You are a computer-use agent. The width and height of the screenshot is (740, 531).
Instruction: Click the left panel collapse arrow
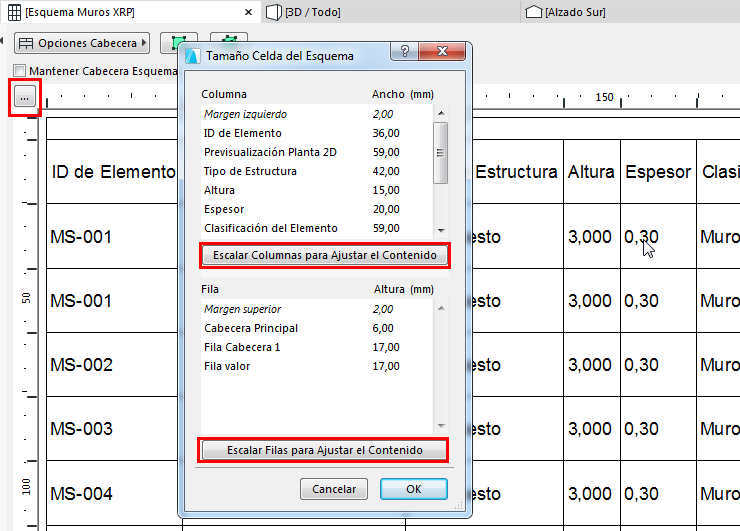click(2, 41)
